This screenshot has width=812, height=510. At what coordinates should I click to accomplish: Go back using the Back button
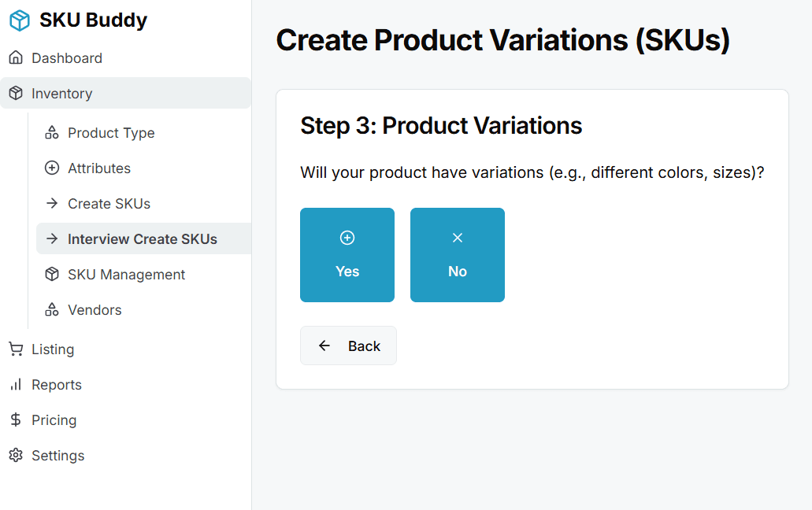pyautogui.click(x=348, y=345)
